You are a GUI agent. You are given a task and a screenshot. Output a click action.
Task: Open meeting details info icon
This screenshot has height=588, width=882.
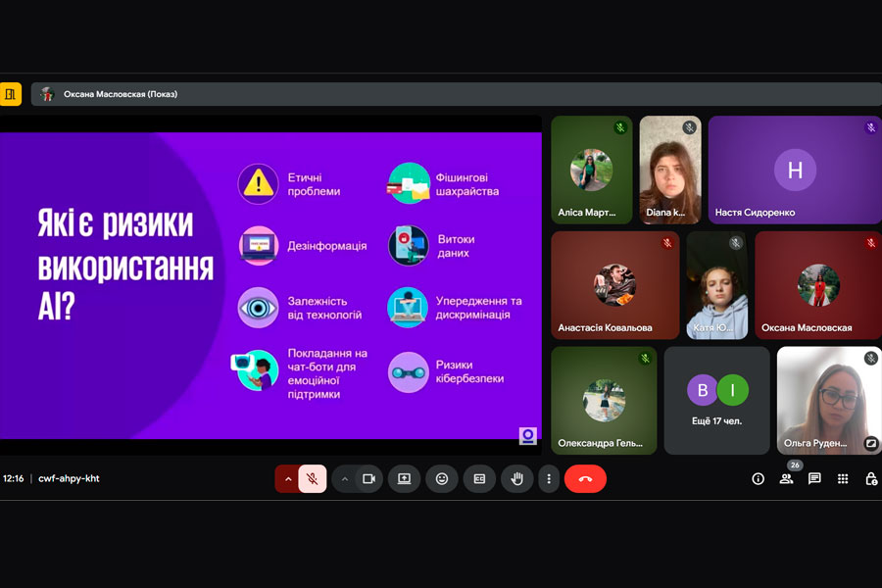[x=759, y=479]
